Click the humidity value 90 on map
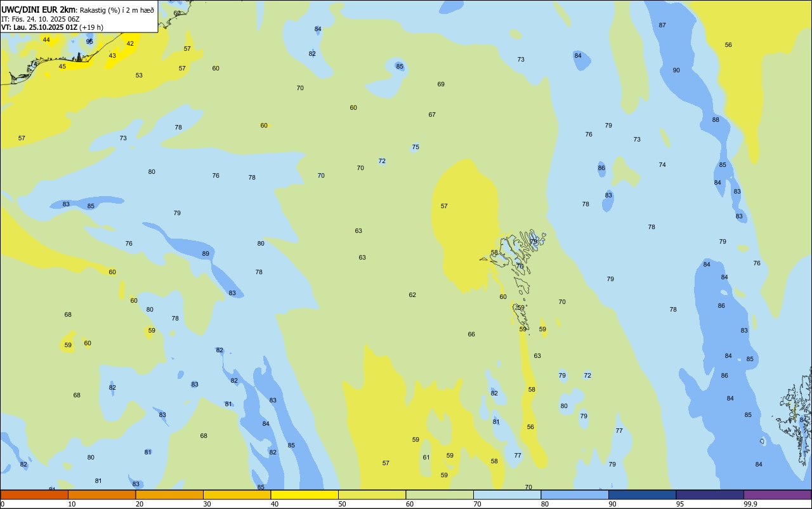The height and width of the screenshot is (509, 812). tap(676, 70)
